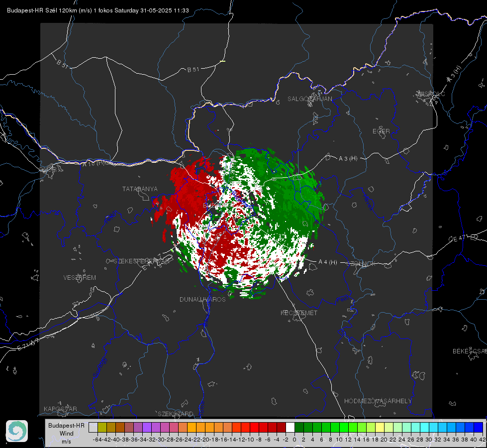Click the SALGÓTARJÁN city label
Viewport: 487px width, 448px height.
[x=309, y=99]
